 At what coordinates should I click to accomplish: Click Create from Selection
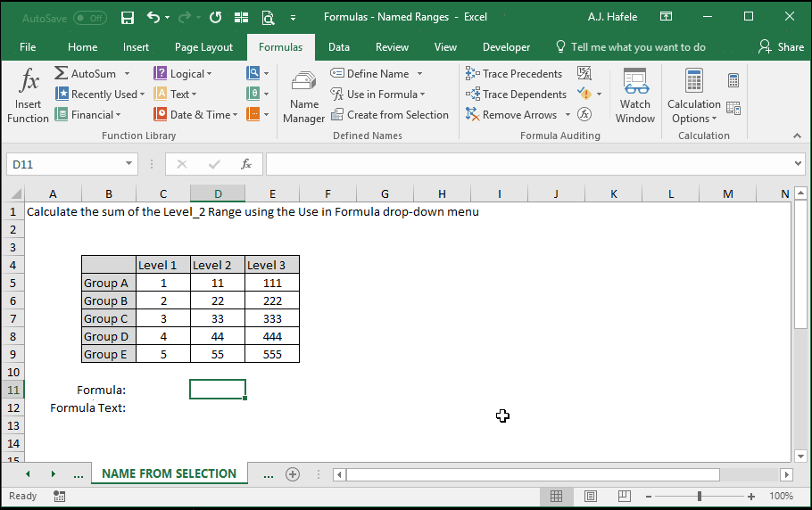(x=389, y=115)
